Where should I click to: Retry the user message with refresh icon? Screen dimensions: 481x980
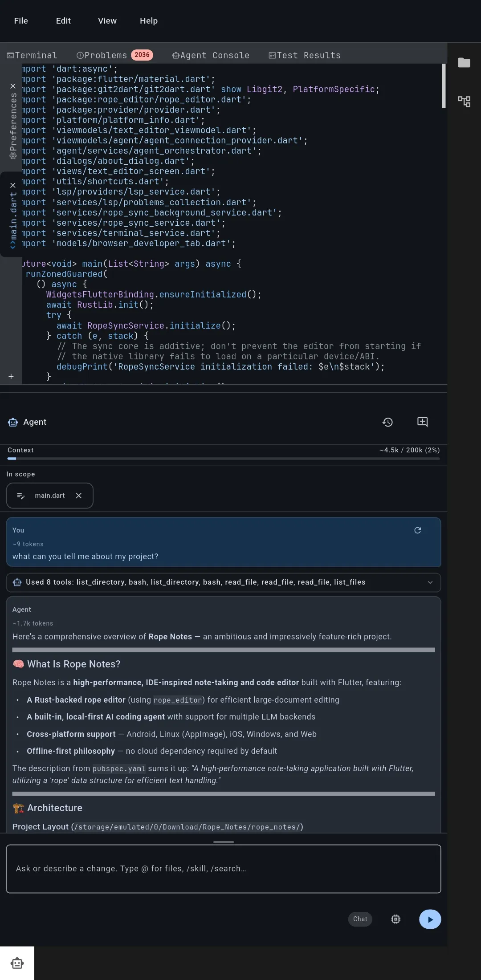pos(418,530)
